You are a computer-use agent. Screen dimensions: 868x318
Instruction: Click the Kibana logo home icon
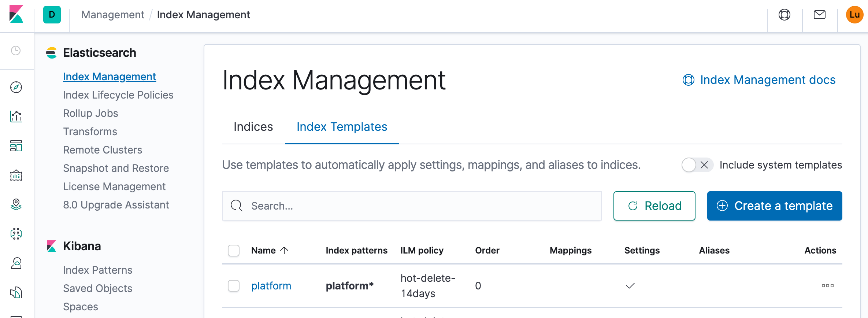coord(16,14)
